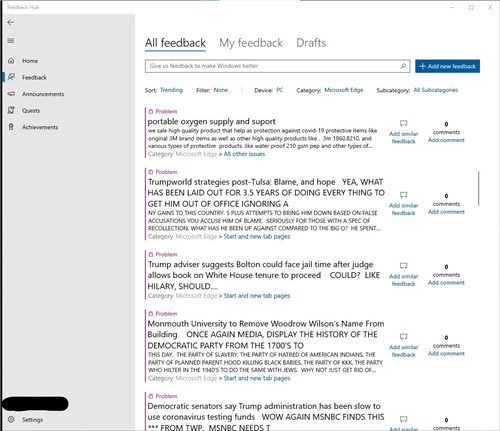Open Settings gear icon

pyautogui.click(x=11, y=419)
